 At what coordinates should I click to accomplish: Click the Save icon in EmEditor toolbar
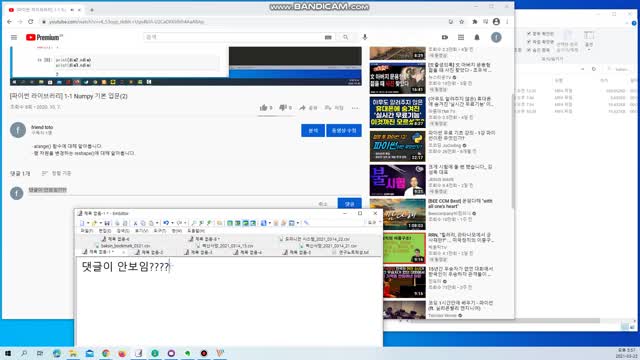click(107, 223)
